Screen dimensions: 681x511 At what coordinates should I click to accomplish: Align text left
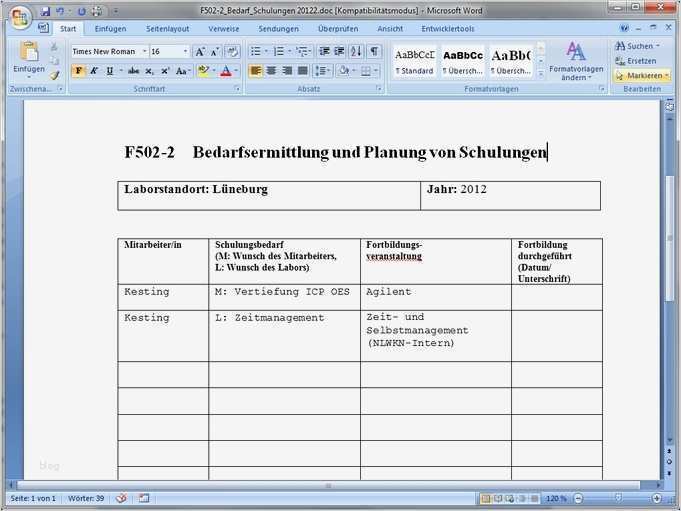256,71
